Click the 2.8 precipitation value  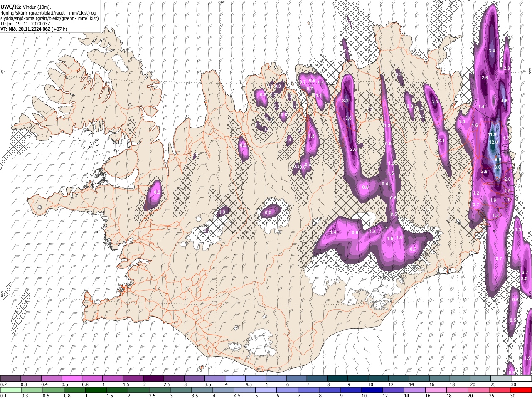(x=484, y=171)
